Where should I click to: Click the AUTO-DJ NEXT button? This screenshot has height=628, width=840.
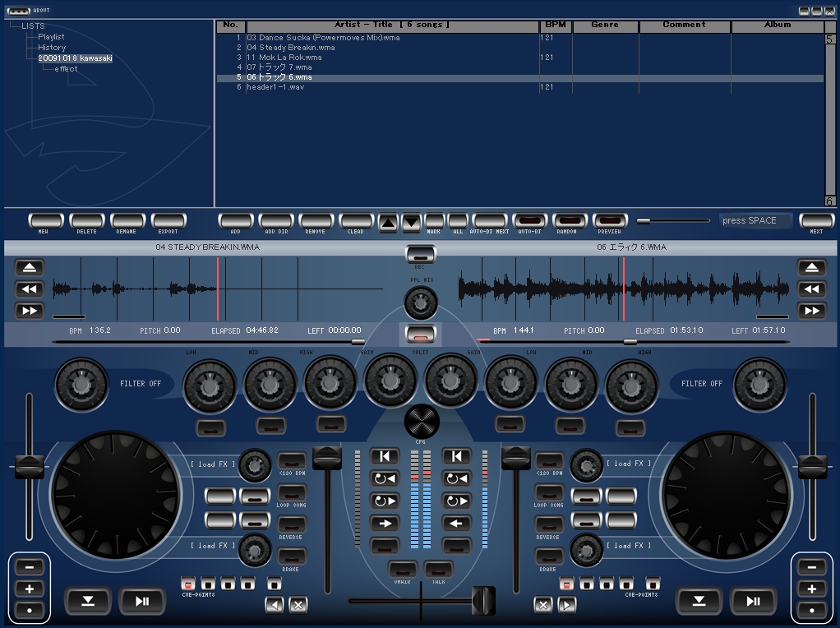pyautogui.click(x=490, y=221)
